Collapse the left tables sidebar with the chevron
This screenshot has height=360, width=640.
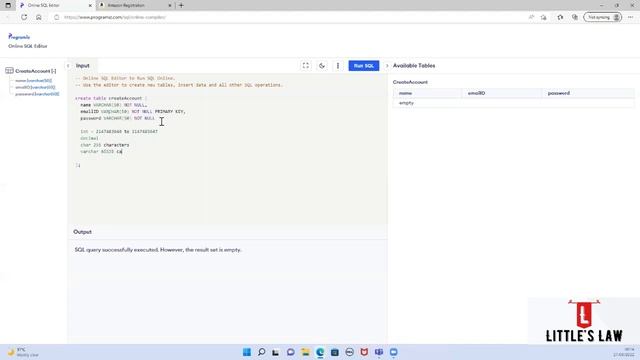tap(68, 66)
